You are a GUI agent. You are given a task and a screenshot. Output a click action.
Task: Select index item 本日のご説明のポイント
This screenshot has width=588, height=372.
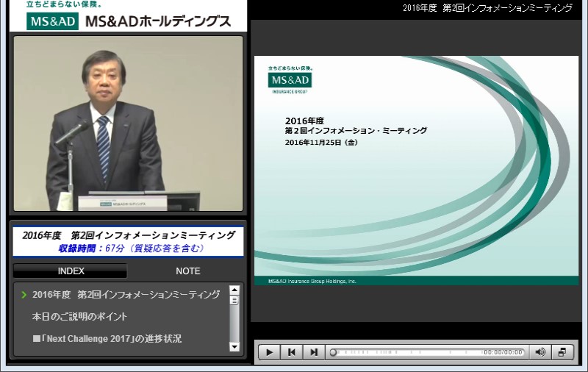pos(79,317)
